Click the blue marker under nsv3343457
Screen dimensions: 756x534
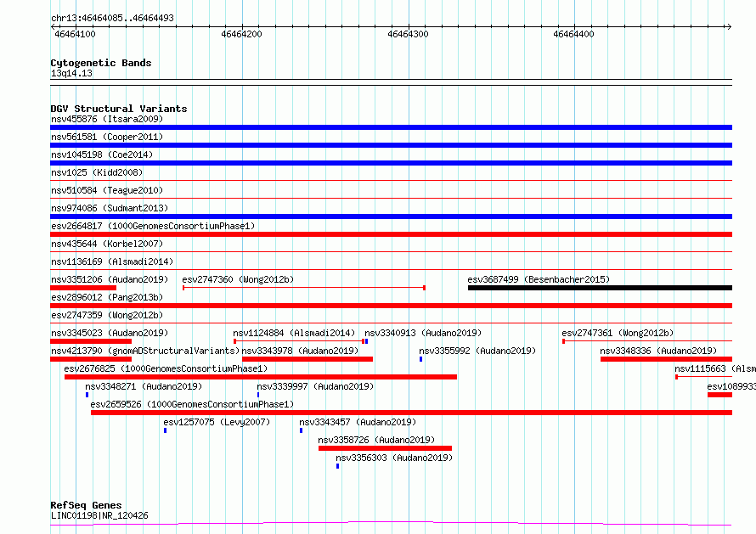302,430
